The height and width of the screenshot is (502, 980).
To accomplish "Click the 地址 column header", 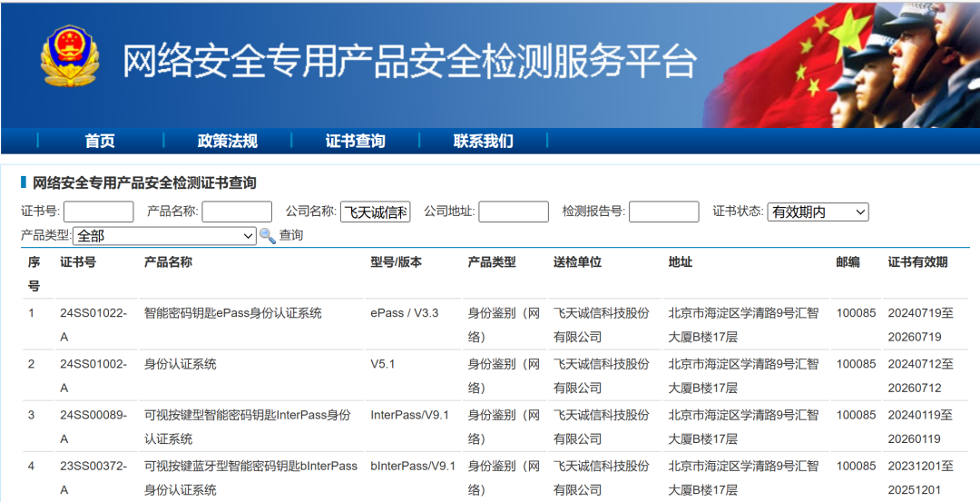I will pos(680,262).
